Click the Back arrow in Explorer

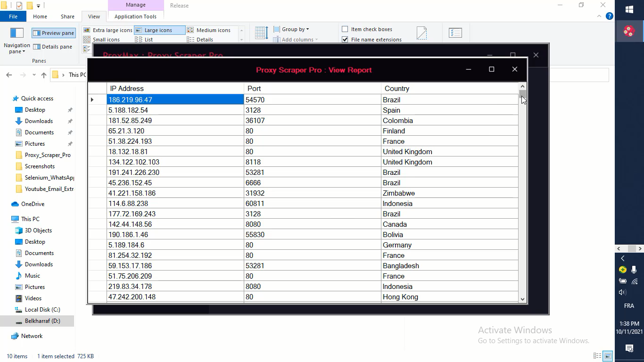9,75
